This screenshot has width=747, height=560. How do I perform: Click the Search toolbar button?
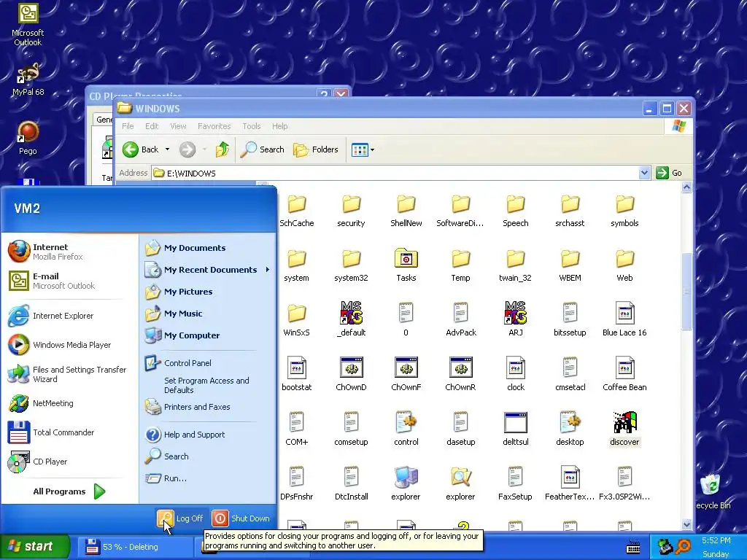(263, 149)
